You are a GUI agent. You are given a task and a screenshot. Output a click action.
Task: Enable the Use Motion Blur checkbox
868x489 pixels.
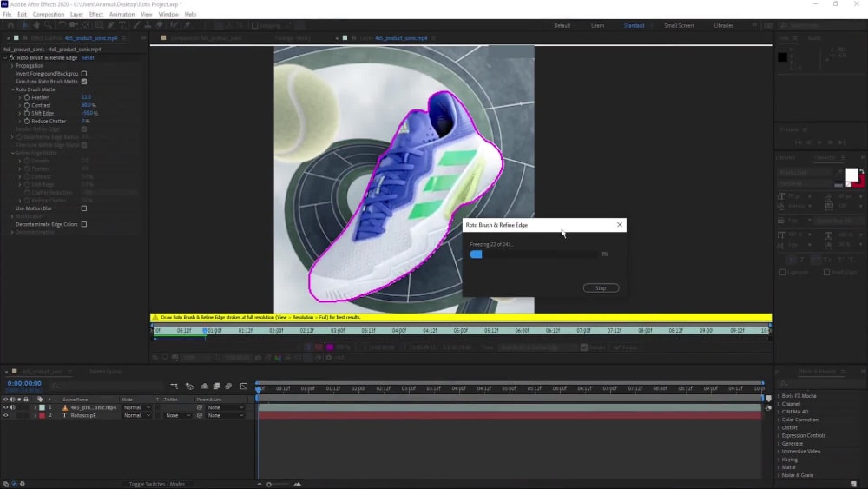pos(84,208)
